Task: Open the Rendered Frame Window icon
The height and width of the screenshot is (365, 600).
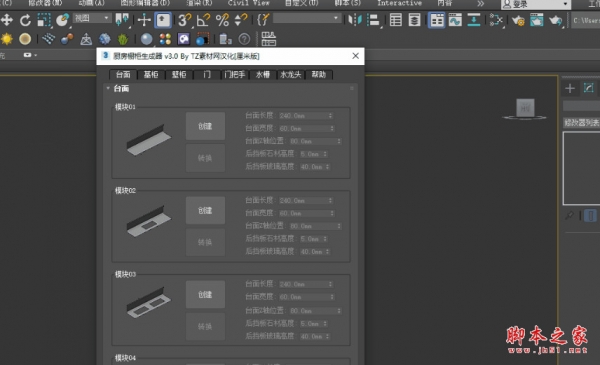Action: (x=536, y=20)
